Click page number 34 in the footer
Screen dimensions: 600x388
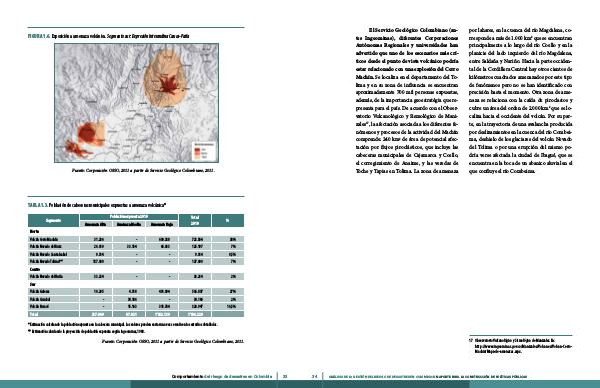[x=315, y=377]
